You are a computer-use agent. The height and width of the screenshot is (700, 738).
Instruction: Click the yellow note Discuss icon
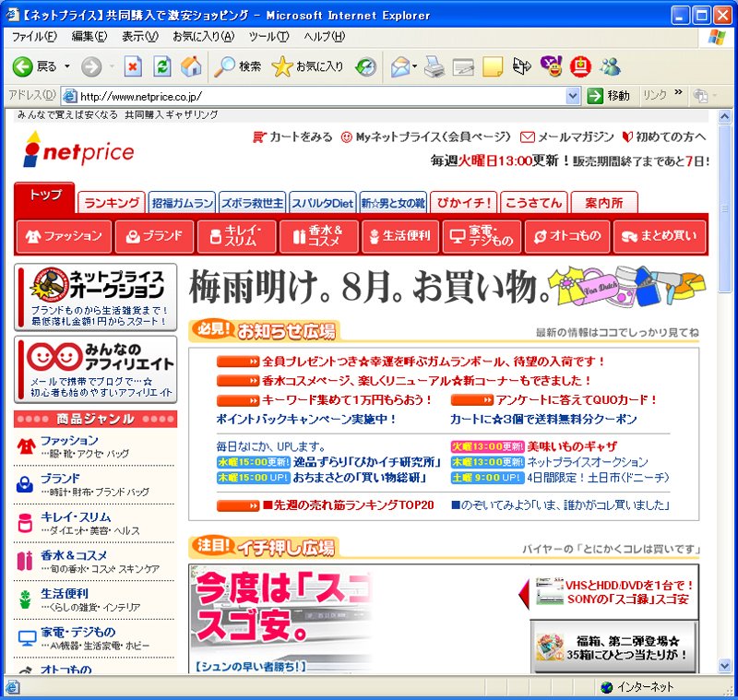pos(493,66)
